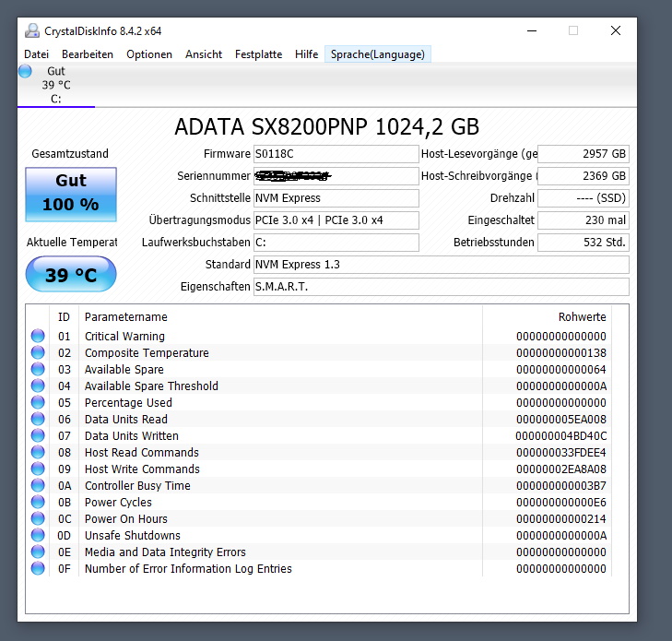Select the Data Units Written parameter name

(132, 436)
